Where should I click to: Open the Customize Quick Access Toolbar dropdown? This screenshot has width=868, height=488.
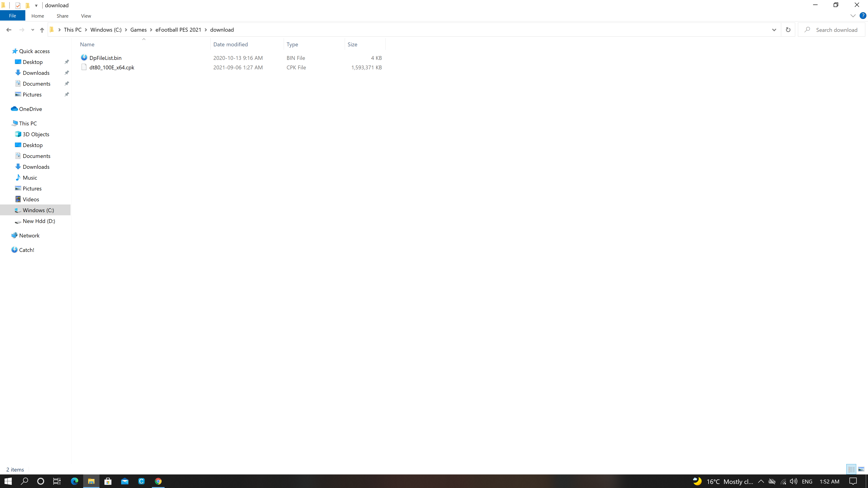[36, 5]
